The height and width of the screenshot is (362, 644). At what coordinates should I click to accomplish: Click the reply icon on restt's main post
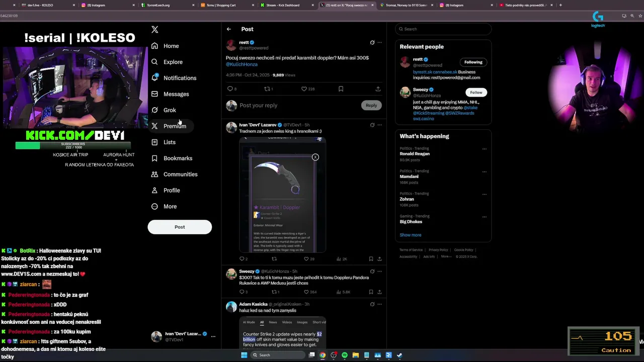pyautogui.click(x=230, y=89)
